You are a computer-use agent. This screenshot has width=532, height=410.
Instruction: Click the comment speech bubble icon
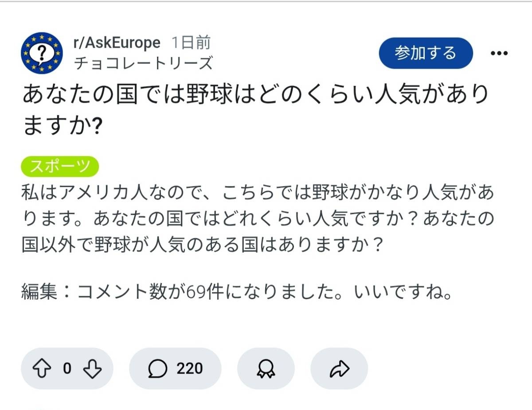point(158,368)
